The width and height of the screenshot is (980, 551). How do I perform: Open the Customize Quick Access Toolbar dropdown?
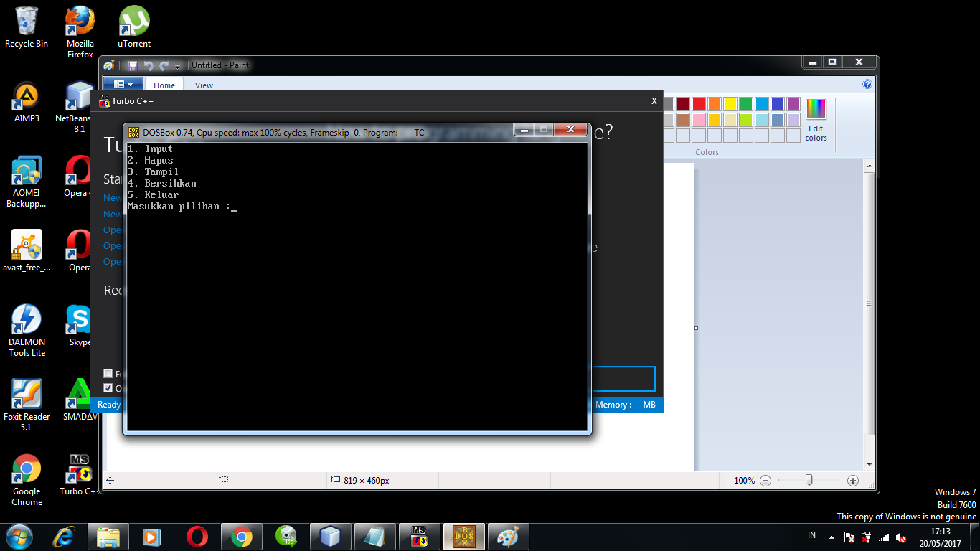[x=177, y=66]
